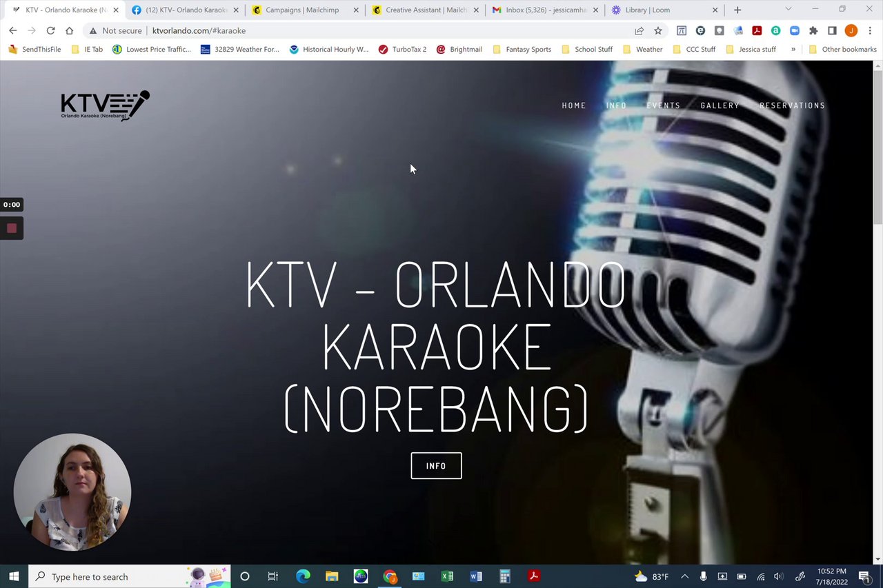Share this page via the share icon

pos(639,30)
